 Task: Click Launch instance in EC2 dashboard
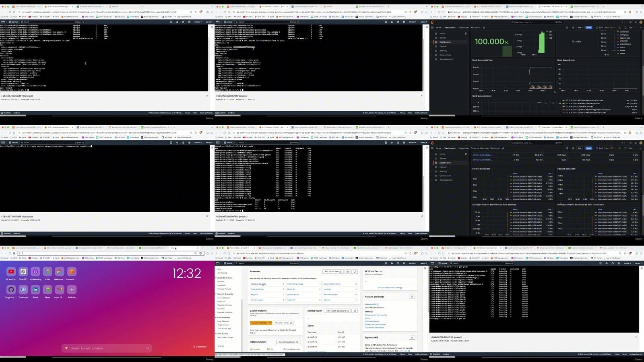click(x=259, y=323)
